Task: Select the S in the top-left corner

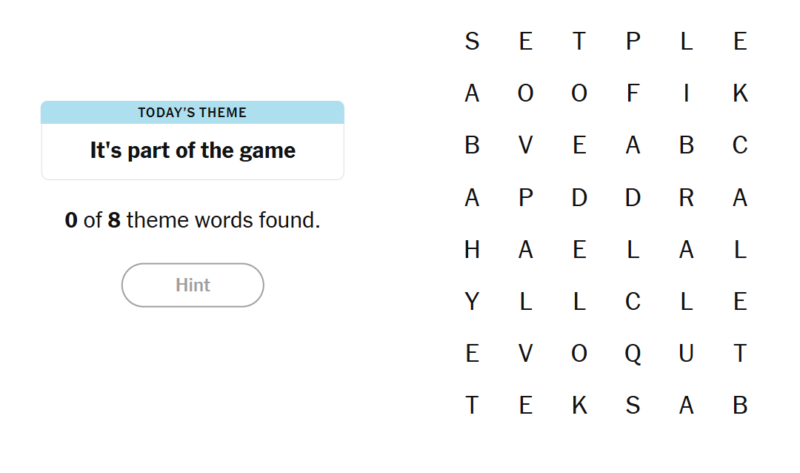Action: 472,42
